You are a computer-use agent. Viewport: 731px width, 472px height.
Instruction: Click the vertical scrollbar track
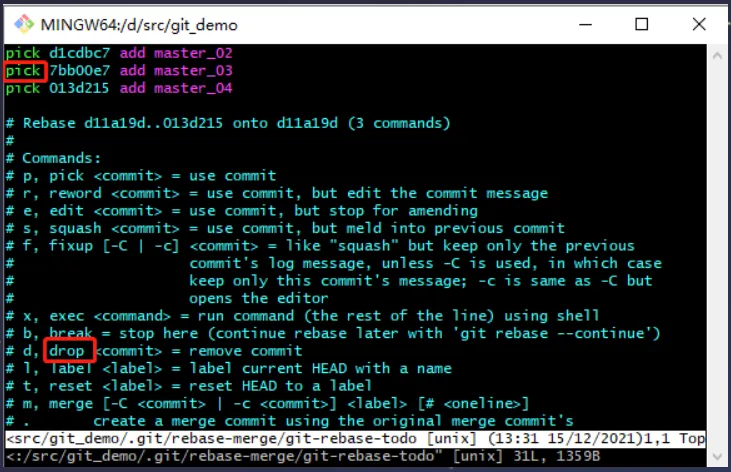(717, 257)
